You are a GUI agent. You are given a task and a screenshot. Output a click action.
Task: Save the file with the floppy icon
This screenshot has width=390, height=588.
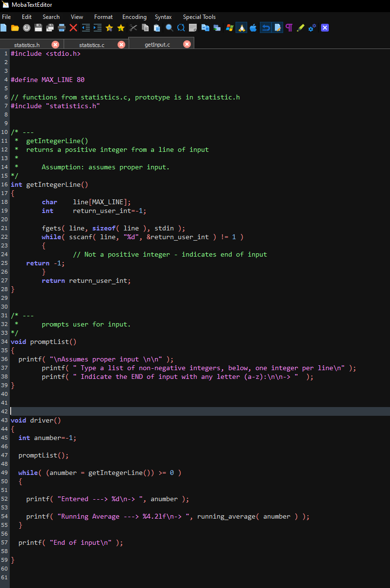click(x=38, y=28)
